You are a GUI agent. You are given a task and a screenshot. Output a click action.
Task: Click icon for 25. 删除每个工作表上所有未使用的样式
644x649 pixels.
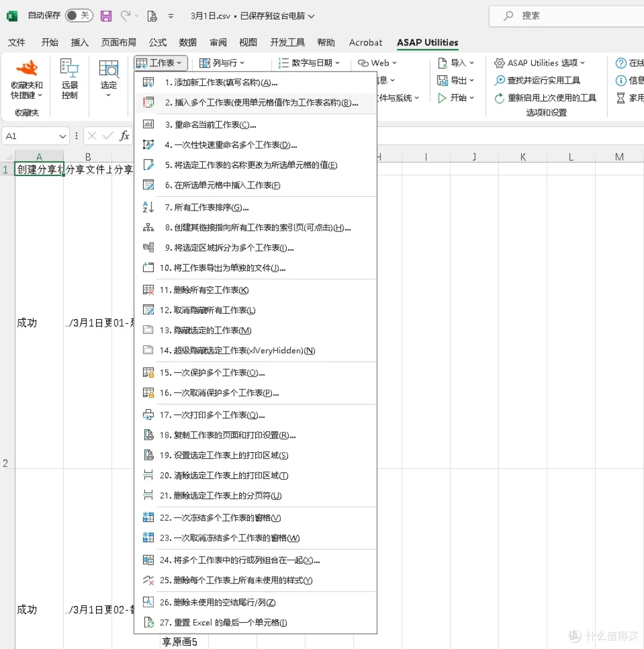point(148,580)
